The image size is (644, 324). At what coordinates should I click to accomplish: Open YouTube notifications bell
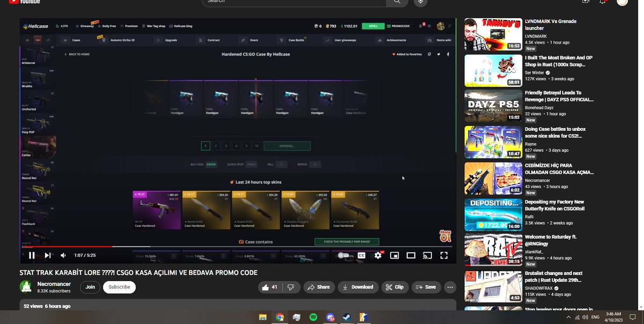(x=604, y=2)
